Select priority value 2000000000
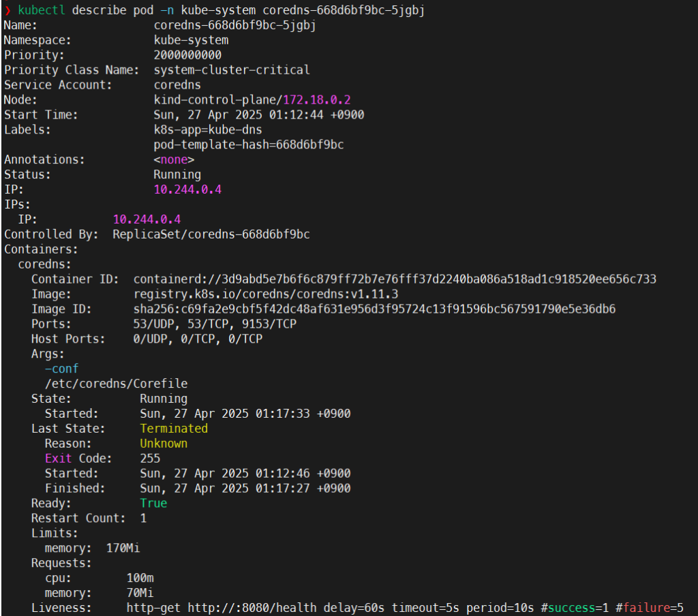Viewport: 698px width, 616px height. (187, 55)
